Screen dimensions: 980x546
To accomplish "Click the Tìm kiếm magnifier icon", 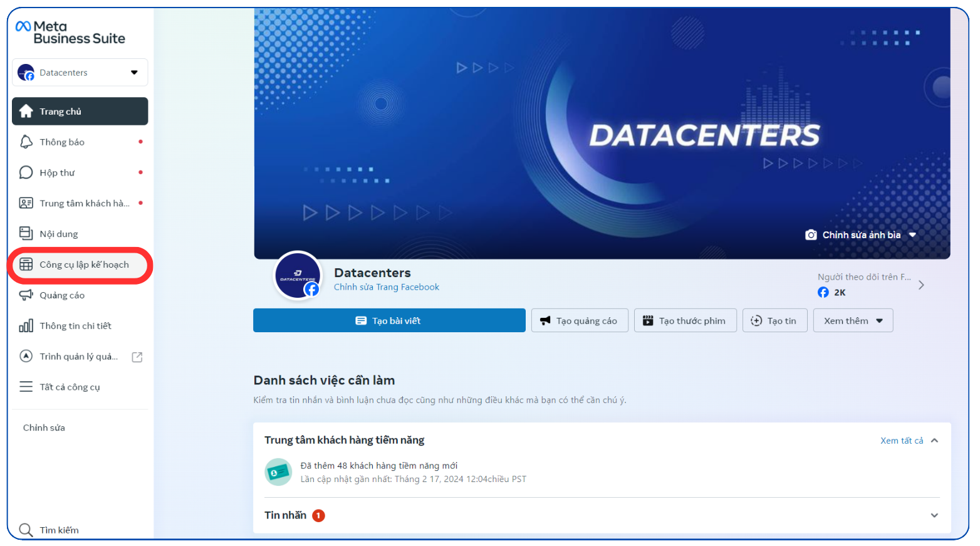I will point(26,530).
